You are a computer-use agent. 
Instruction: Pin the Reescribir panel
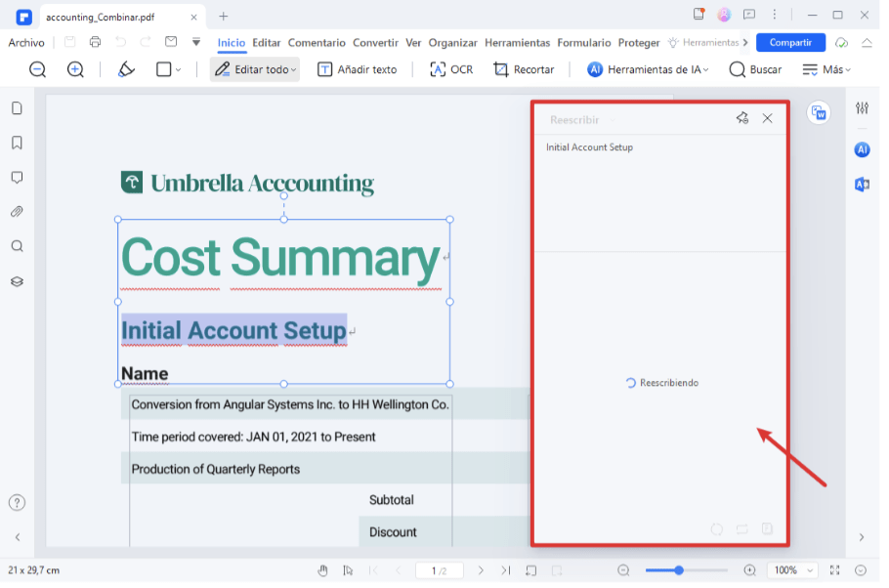tap(741, 118)
